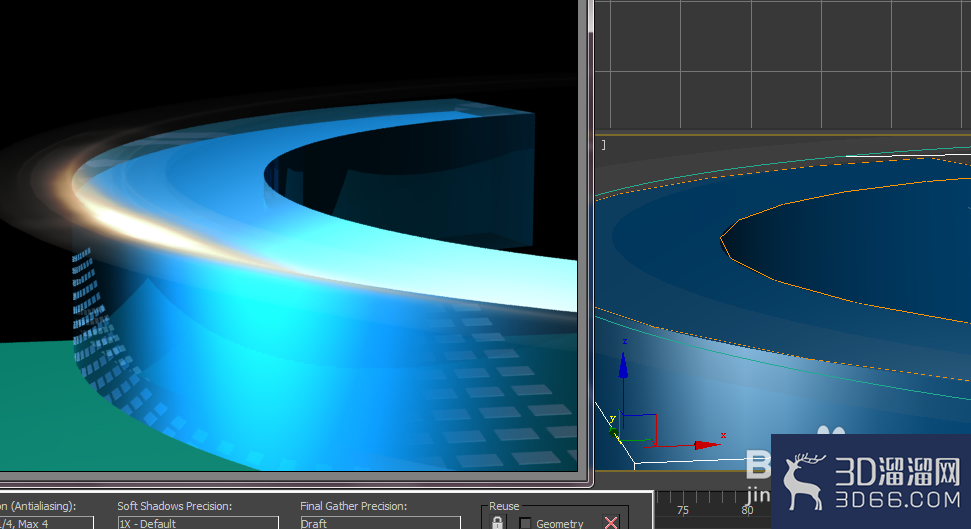Open the Antialiasing dropdown showing Max 4
The width and height of the screenshot is (971, 529).
46,523
